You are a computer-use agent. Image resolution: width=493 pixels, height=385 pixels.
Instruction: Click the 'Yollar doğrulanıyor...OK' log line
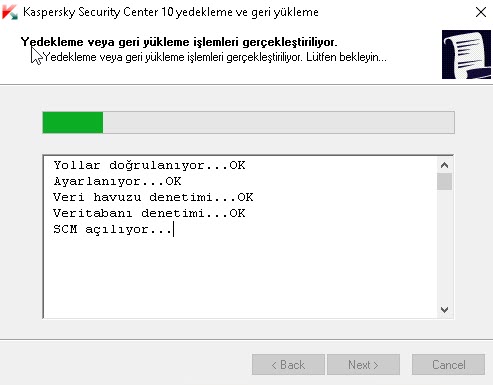pyautogui.click(x=149, y=165)
